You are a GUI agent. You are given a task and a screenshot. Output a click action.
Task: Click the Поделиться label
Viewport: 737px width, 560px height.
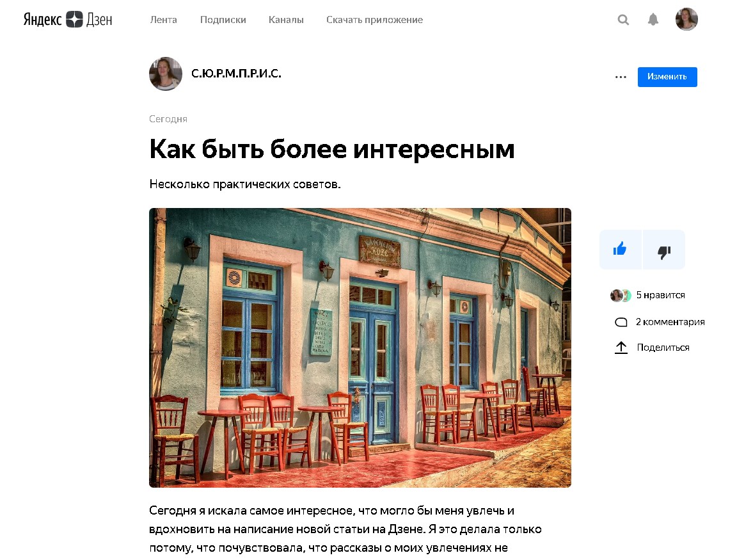tap(663, 348)
